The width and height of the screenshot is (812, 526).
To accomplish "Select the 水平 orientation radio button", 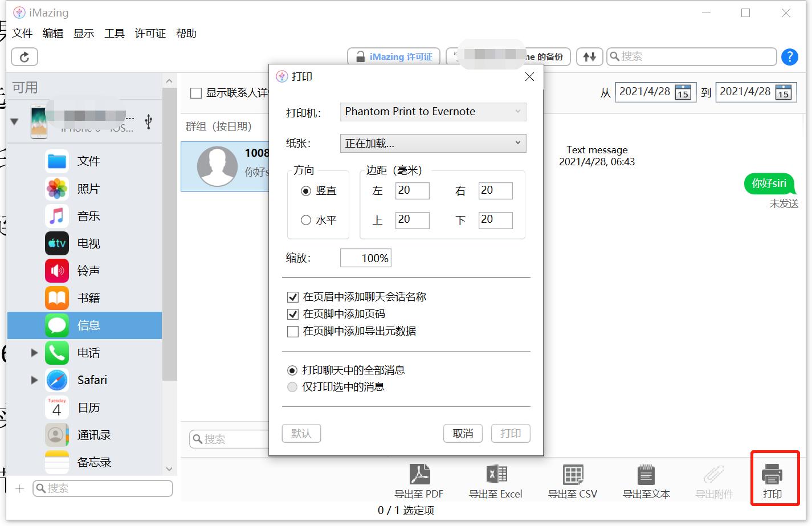I will point(306,219).
